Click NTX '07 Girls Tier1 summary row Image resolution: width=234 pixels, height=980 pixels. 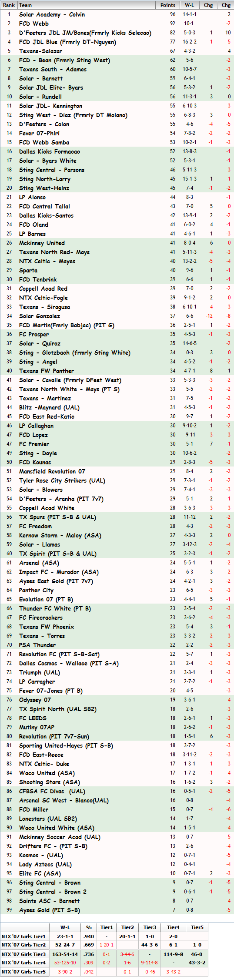[104, 936]
